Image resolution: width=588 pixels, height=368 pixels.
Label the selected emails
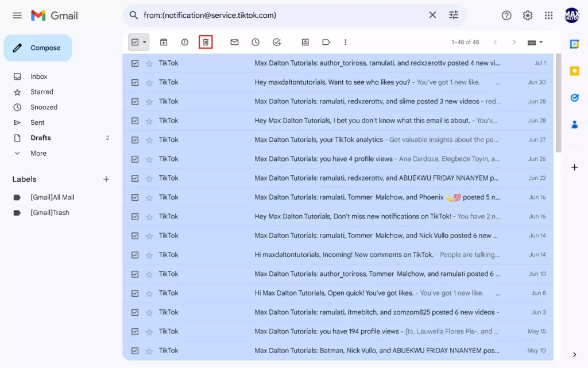[326, 42]
